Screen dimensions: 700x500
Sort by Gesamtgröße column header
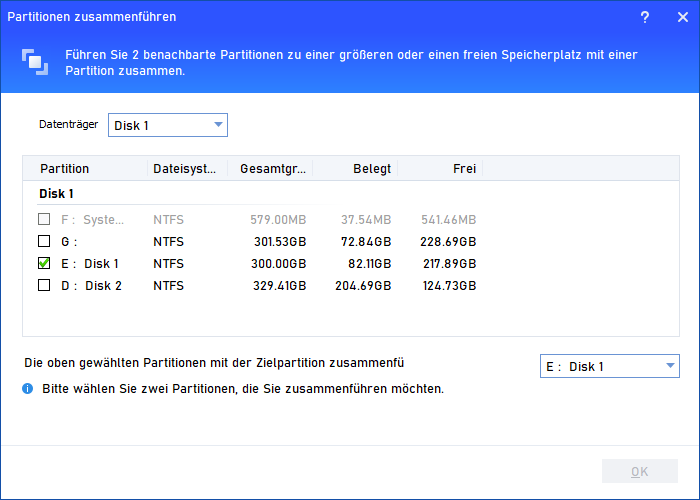coord(270,169)
